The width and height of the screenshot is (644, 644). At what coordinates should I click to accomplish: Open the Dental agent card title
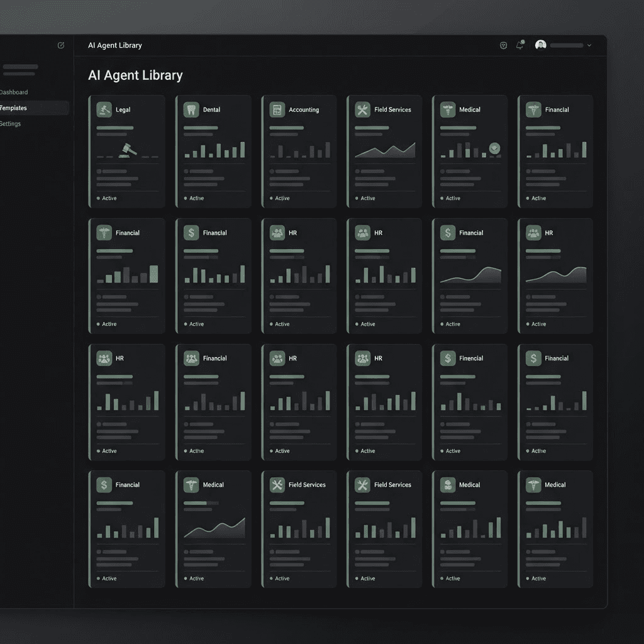(211, 109)
